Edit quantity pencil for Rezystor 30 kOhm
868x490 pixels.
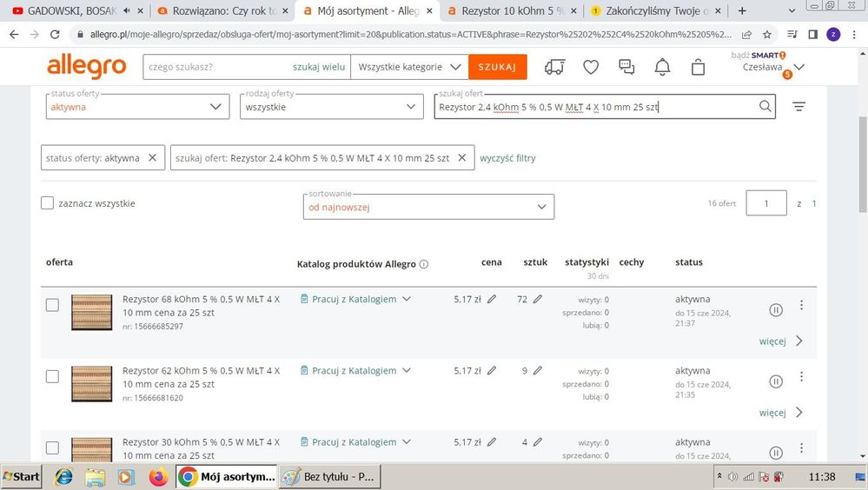[x=538, y=442]
